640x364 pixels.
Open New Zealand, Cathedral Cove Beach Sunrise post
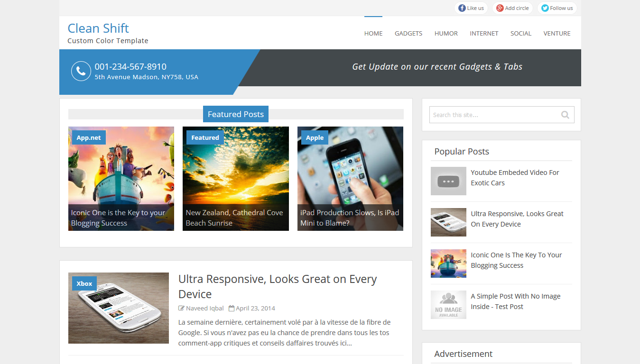point(234,218)
